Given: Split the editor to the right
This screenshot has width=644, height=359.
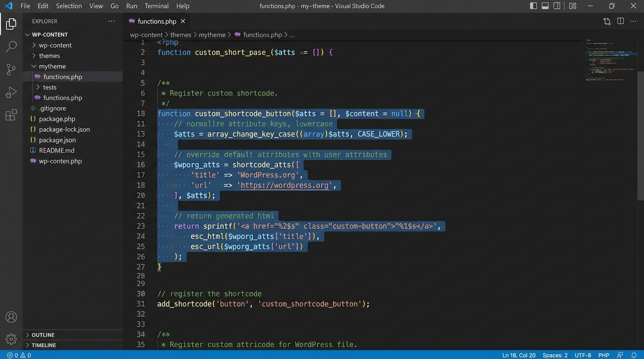Looking at the screenshot, I should (620, 21).
